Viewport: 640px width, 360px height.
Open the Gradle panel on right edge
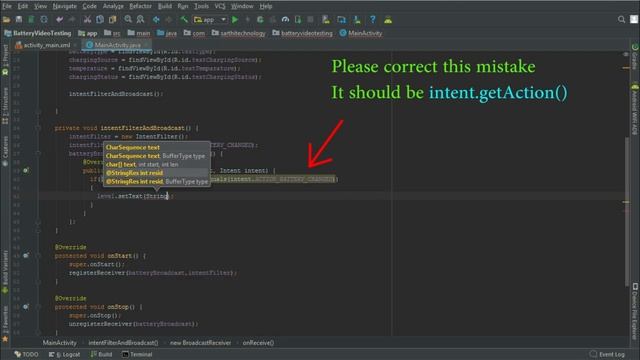click(x=635, y=57)
